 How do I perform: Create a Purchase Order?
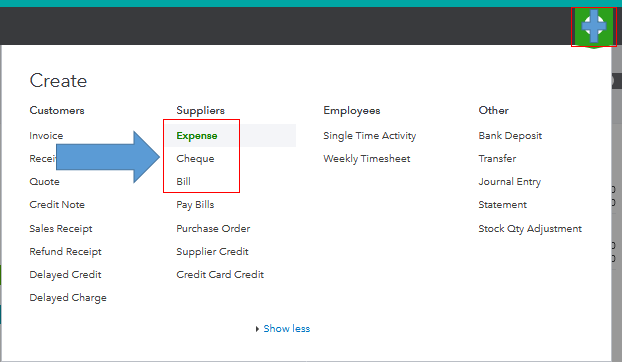coord(213,228)
